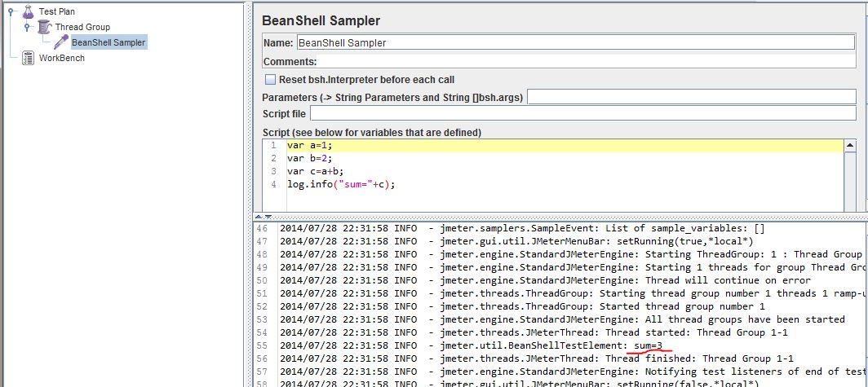Select the BeanShell Sampler tree item
The image size is (868, 387).
(x=108, y=42)
